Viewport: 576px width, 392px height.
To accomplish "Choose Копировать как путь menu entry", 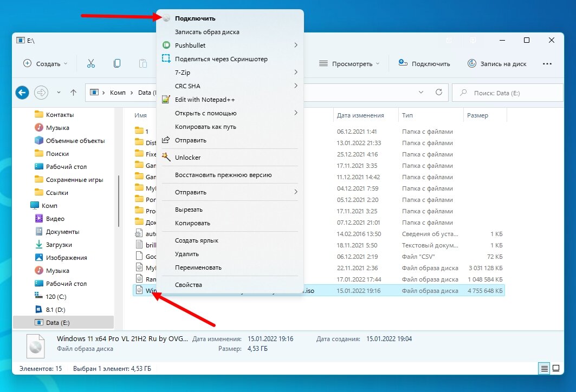I will tap(230, 127).
